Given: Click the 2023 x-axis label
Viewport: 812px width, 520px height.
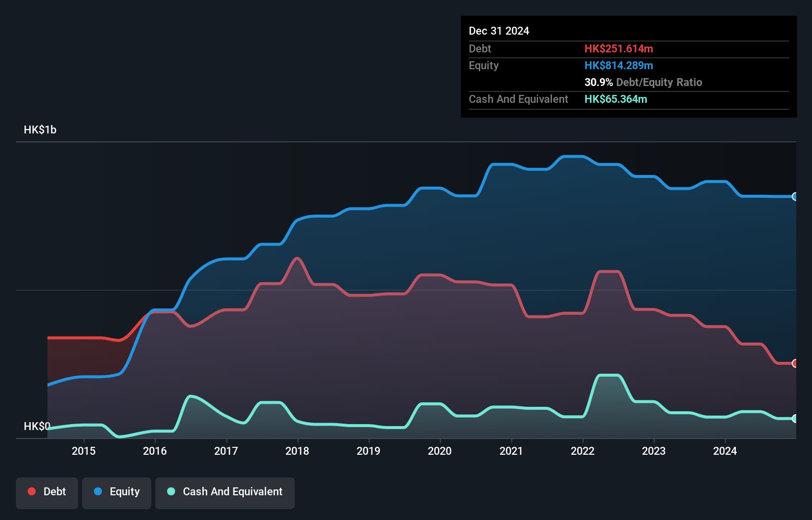Looking at the screenshot, I should pyautogui.click(x=654, y=451).
